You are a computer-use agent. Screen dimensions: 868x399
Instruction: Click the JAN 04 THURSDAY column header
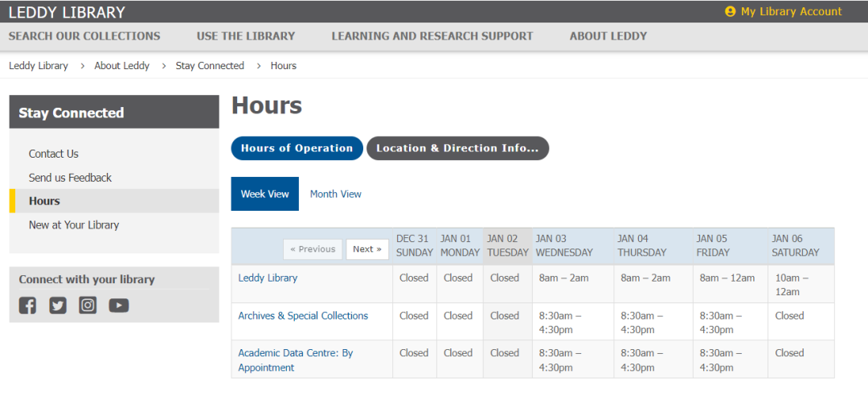(x=653, y=245)
